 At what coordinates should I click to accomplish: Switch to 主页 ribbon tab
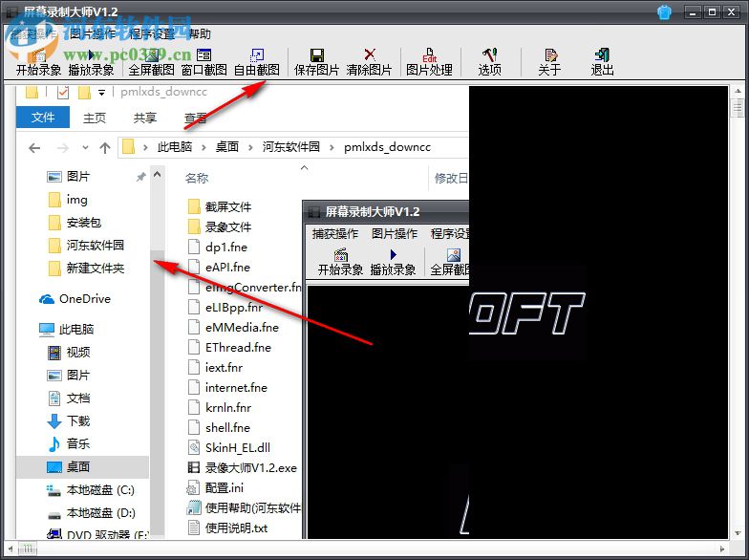tap(95, 118)
